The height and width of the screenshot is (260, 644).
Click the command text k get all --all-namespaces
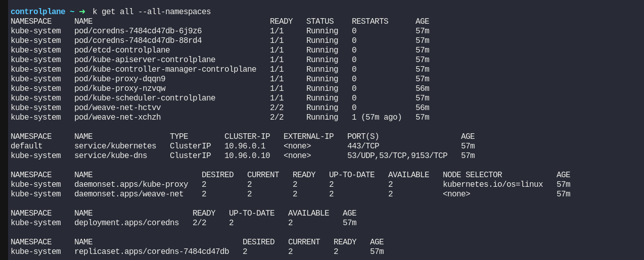[152, 11]
